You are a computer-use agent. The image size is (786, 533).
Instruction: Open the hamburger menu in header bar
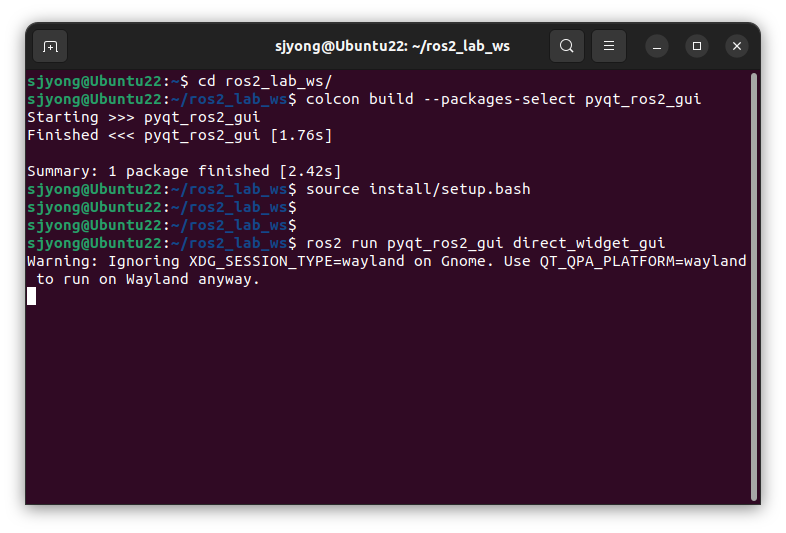tap(609, 46)
